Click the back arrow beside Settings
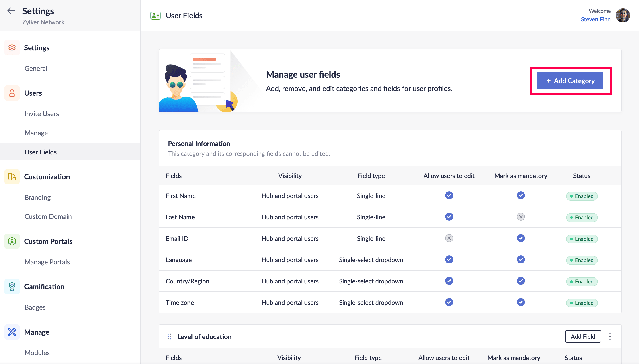 pyautogui.click(x=11, y=11)
